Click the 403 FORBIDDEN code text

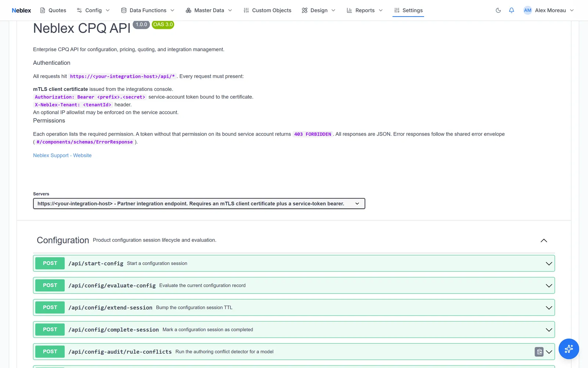tap(313, 134)
